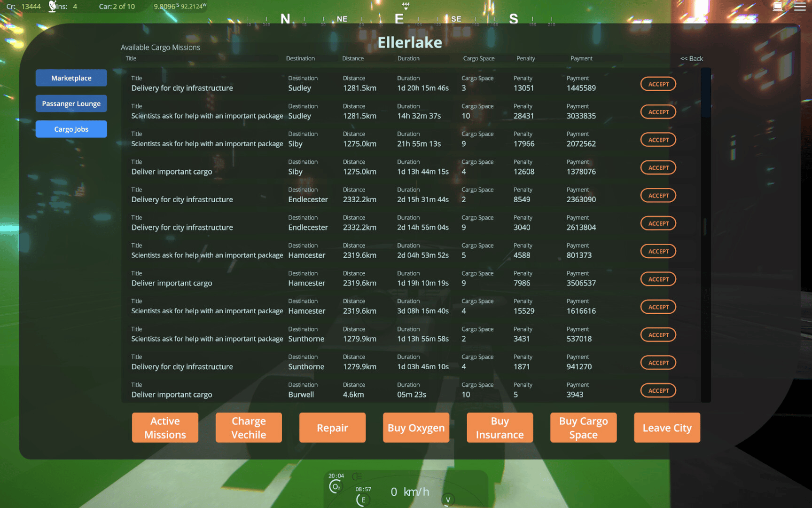Click the compass heading marker above E
The height and width of the screenshot is (508, 812).
(x=406, y=6)
